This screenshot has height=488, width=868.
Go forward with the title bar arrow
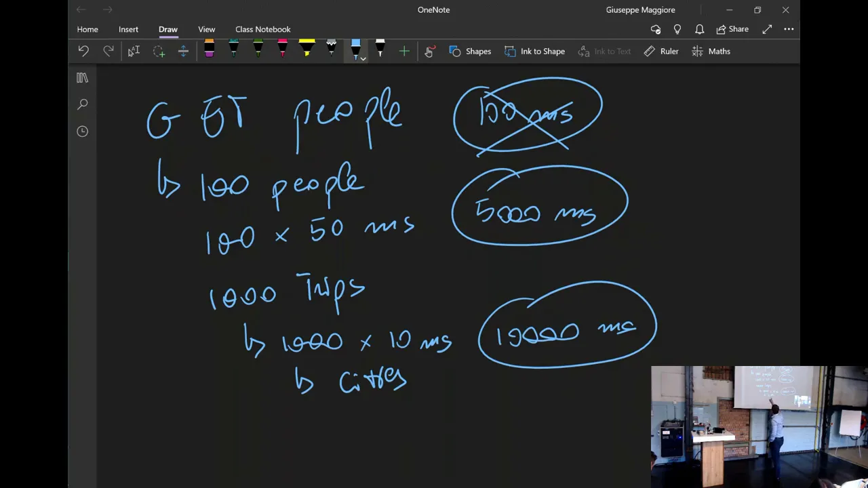(108, 9)
